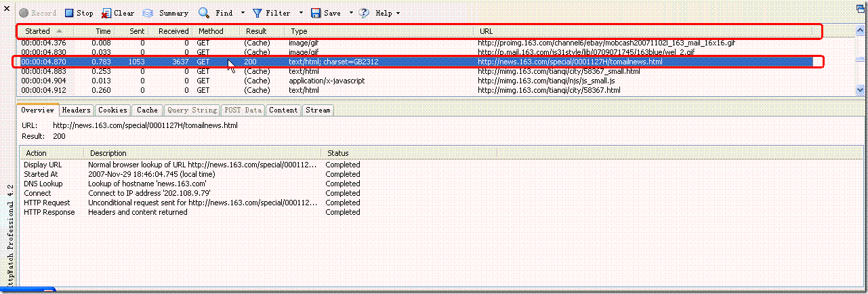
Task: Switch to the Headers tab
Action: tap(77, 110)
